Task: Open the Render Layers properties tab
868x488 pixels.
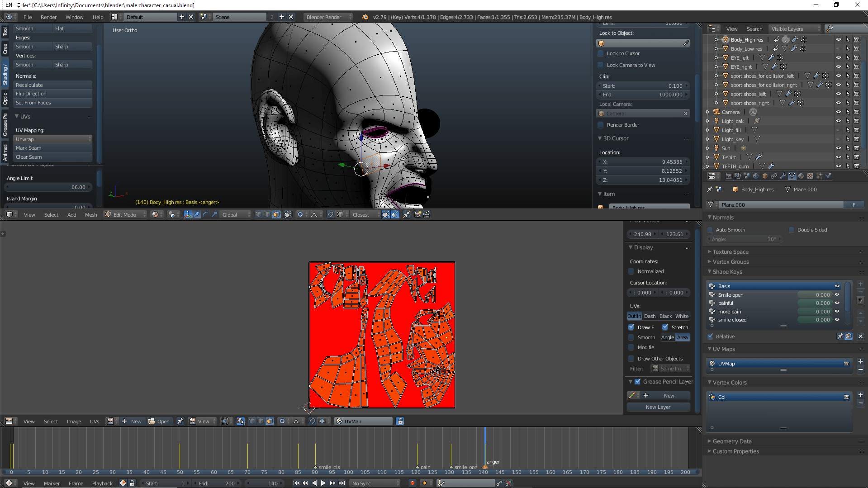Action: pos(738,176)
